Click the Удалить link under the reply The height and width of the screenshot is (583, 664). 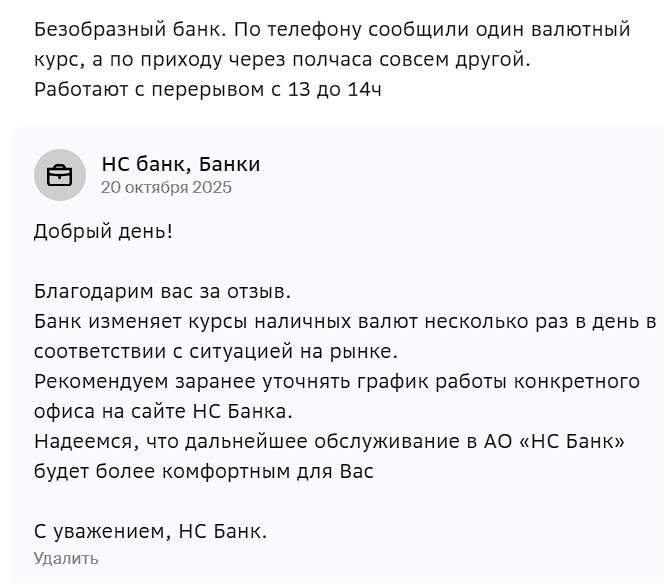(x=66, y=558)
